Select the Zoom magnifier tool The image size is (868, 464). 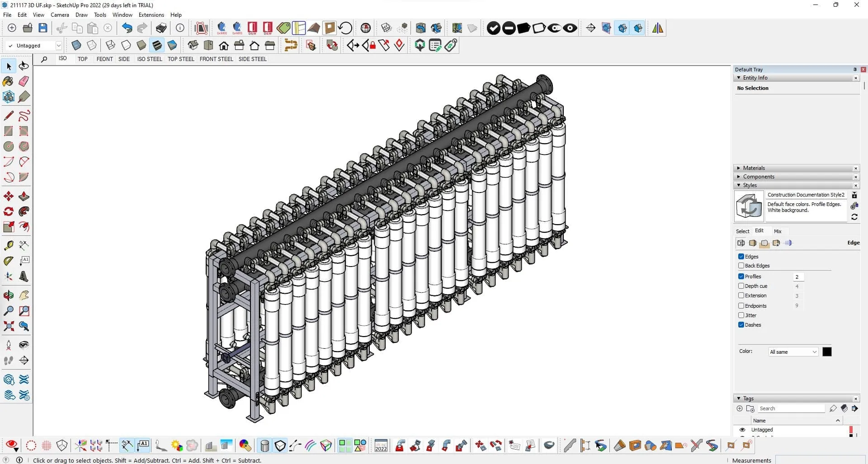click(9, 311)
